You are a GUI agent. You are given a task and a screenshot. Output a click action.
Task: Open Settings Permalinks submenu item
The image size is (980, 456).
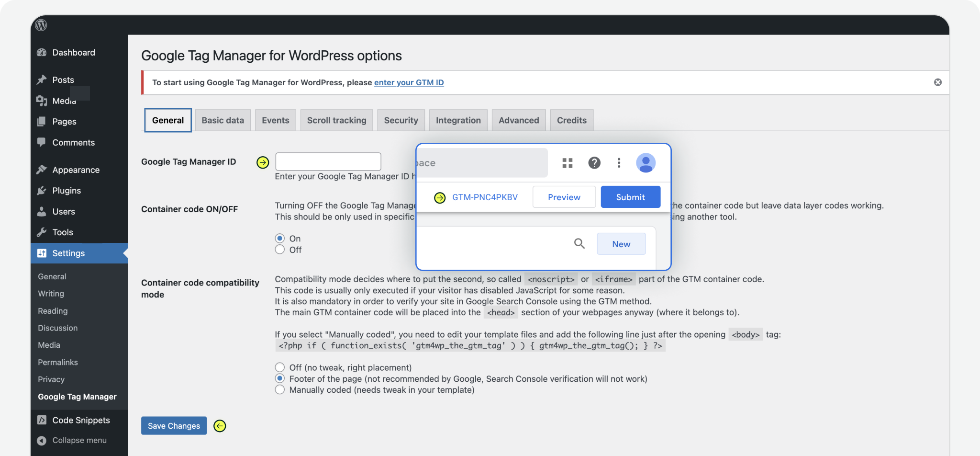coord(58,362)
